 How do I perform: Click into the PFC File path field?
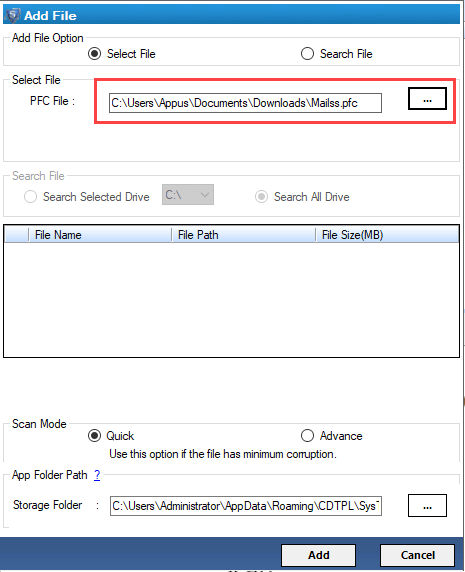(x=245, y=103)
